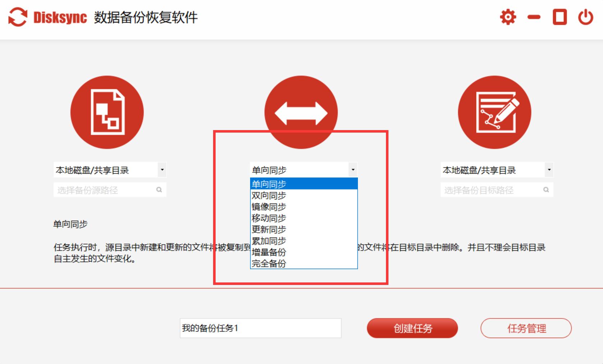Image resolution: width=603 pixels, height=364 pixels.
Task: Click the bidirectional arrows sync icon
Action: pyautogui.click(x=301, y=112)
